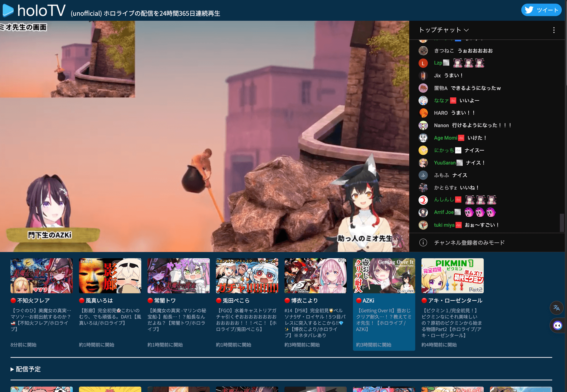567x392 pixels.
Task: Click the member badge next to Age Momi
Action: click(x=461, y=138)
